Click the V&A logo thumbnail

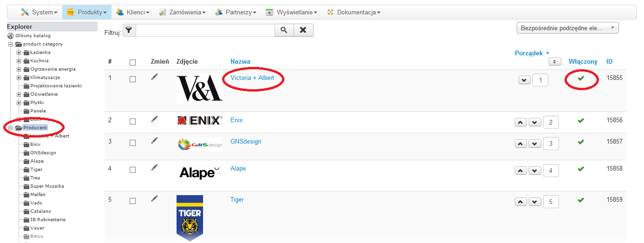tap(200, 89)
